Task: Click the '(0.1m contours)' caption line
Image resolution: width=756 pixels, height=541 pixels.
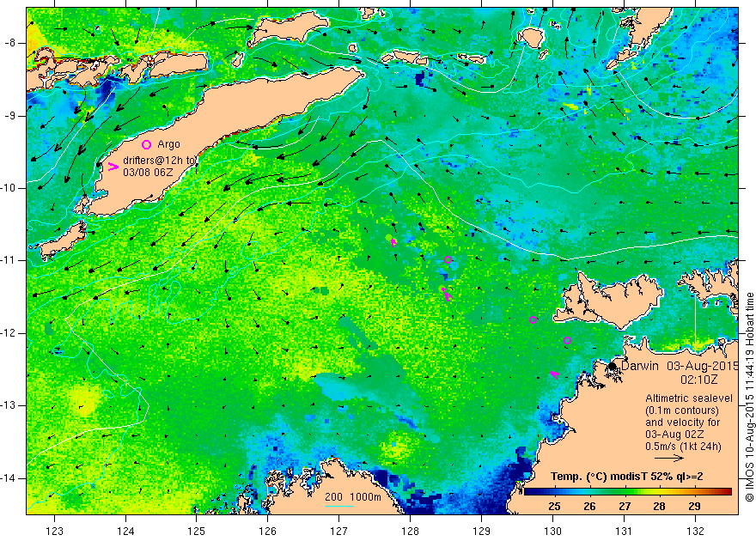Action: (x=682, y=410)
